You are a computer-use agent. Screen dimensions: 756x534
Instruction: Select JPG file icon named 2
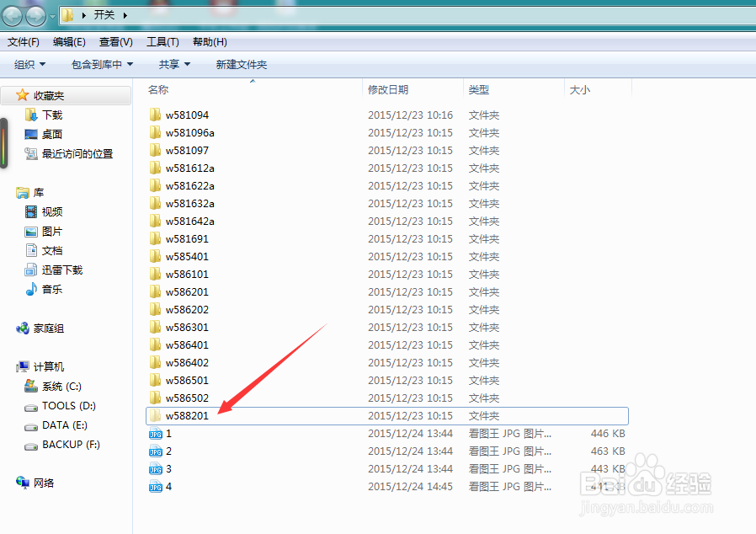pyautogui.click(x=155, y=451)
